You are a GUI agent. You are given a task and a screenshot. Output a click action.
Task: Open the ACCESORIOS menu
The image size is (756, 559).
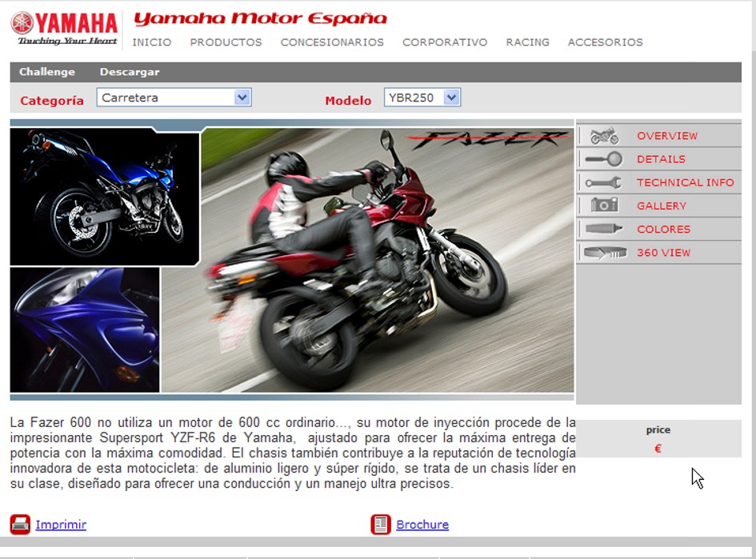coord(605,42)
